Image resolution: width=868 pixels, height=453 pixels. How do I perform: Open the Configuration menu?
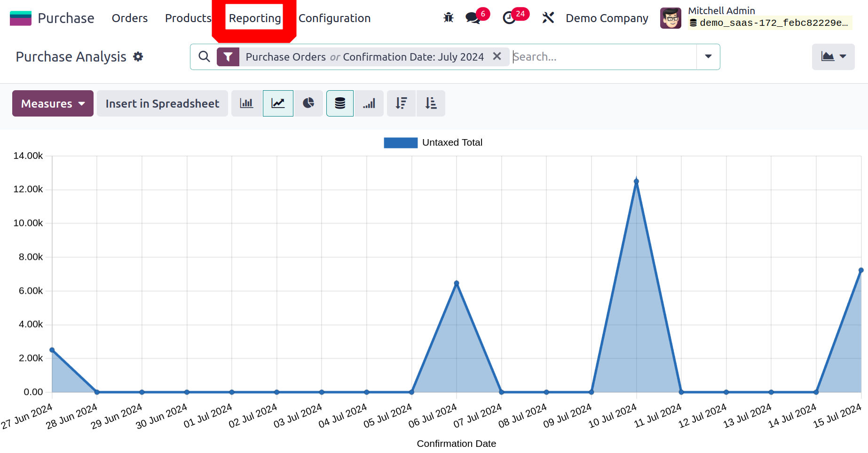[334, 18]
